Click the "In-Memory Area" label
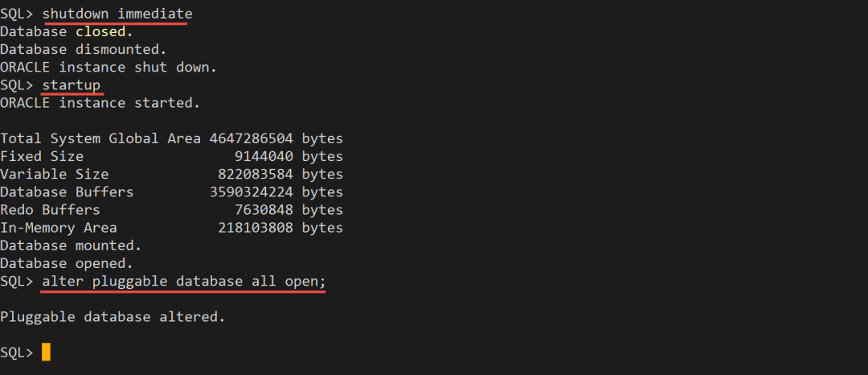Image resolution: width=868 pixels, height=375 pixels. (x=59, y=228)
